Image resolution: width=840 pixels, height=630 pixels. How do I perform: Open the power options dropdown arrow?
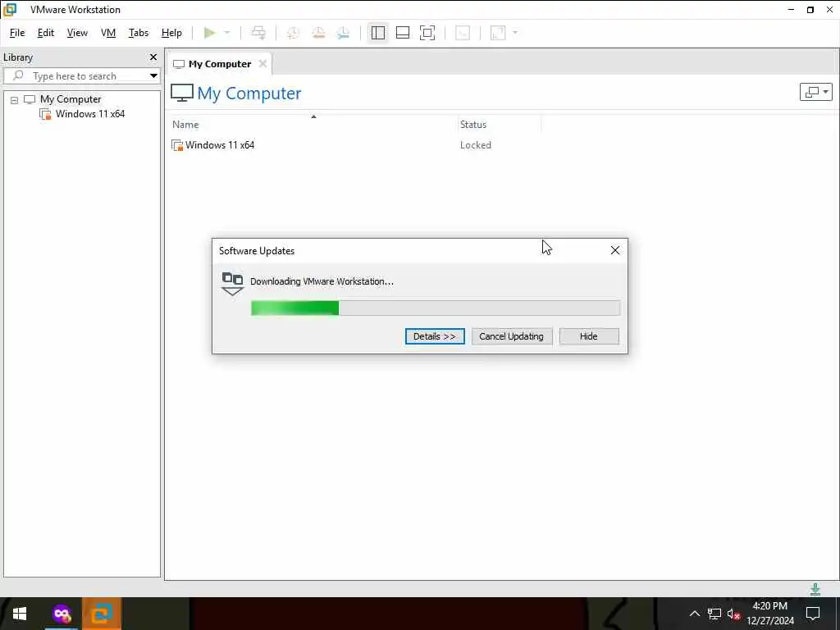227,33
